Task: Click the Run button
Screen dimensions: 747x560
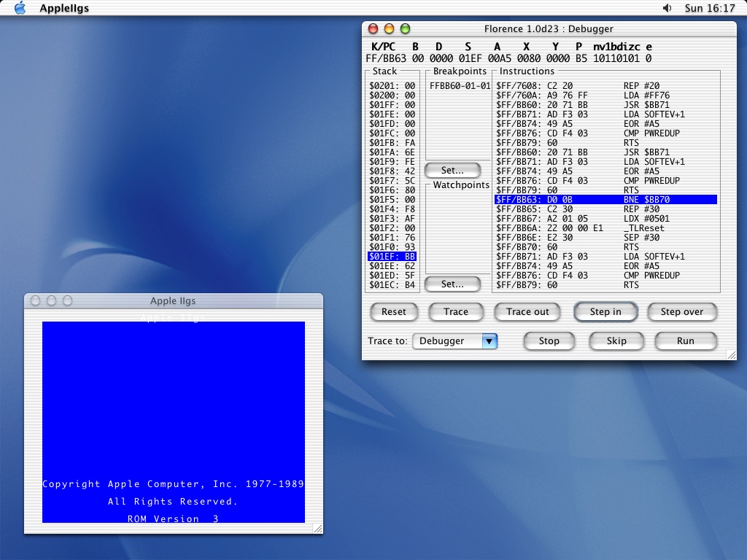Action: click(x=686, y=341)
